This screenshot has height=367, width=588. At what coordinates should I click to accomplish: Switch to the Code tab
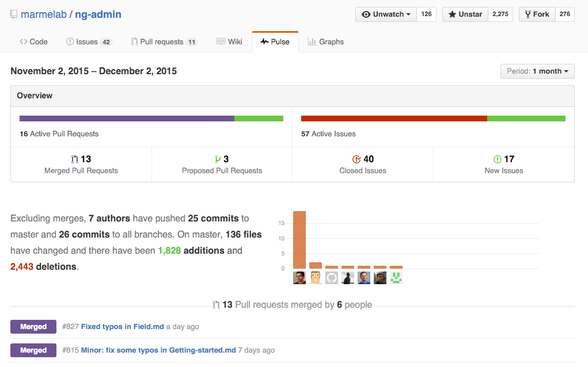(x=33, y=41)
